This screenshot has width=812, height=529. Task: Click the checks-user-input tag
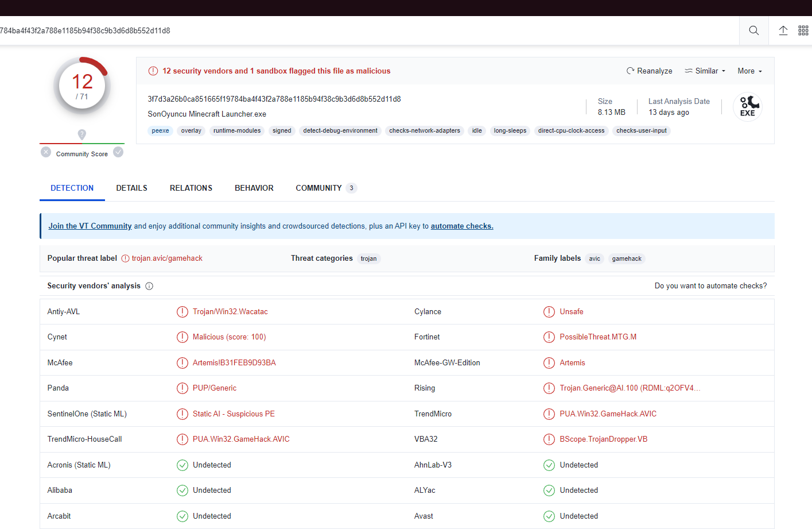[642, 131]
